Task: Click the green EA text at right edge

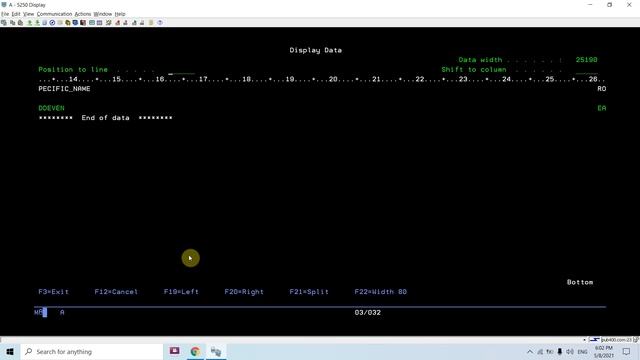Action: click(602, 108)
